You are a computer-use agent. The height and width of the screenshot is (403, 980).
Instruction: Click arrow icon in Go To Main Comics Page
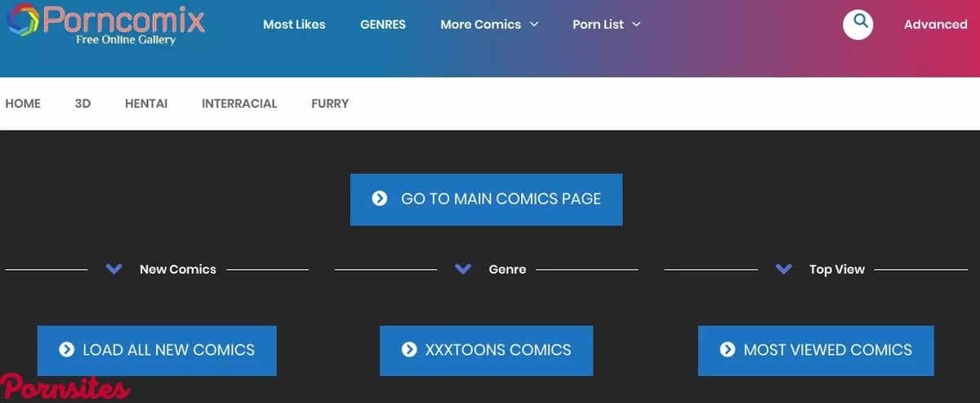(x=379, y=199)
